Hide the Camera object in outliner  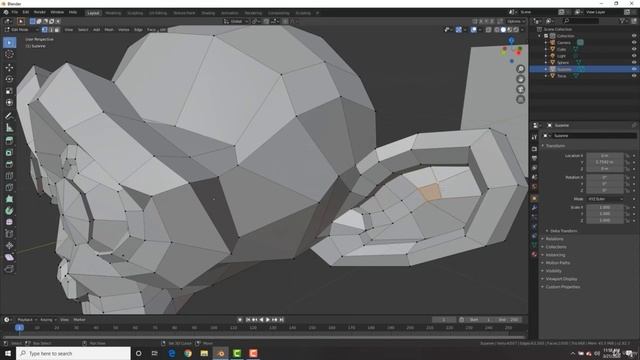(634, 42)
